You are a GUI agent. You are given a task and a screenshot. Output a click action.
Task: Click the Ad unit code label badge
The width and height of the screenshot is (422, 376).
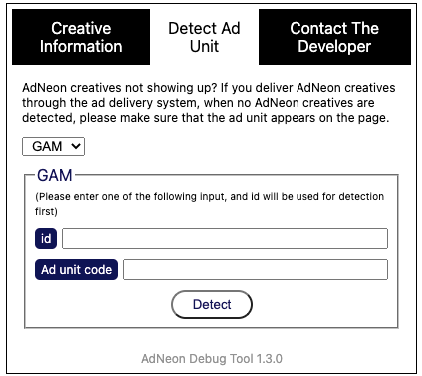tap(76, 269)
